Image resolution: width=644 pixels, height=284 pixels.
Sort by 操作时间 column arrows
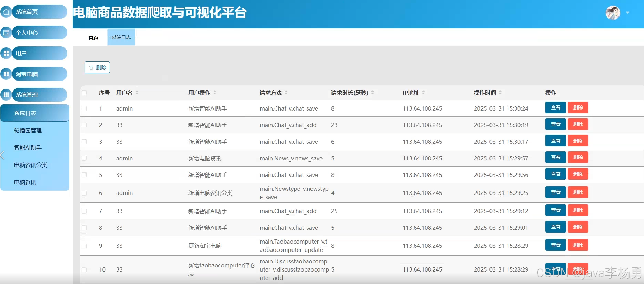click(x=500, y=93)
